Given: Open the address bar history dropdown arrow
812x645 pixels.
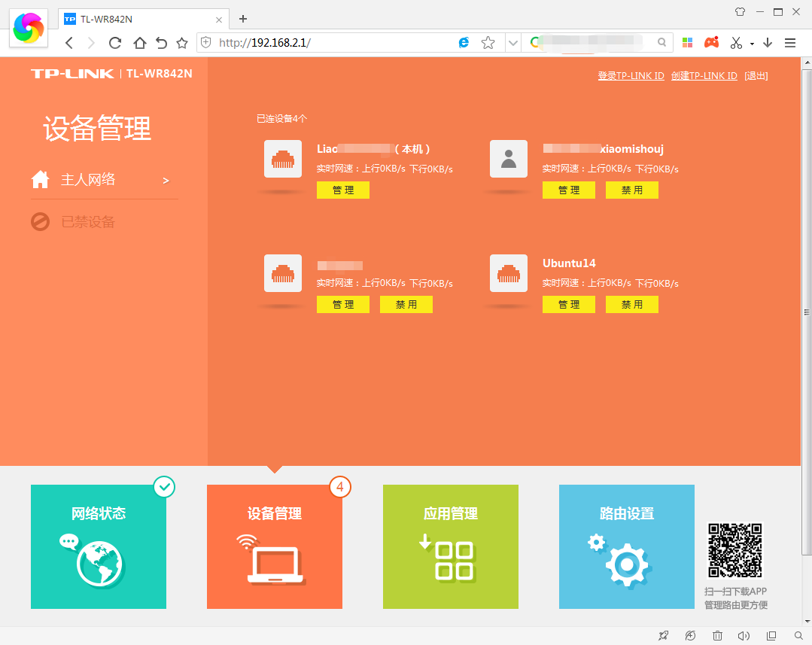Looking at the screenshot, I should tap(513, 43).
